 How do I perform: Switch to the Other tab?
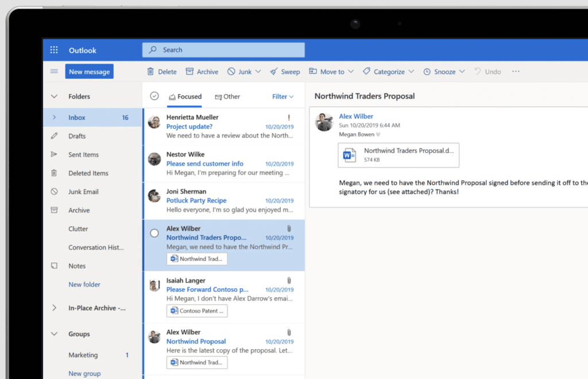(227, 96)
